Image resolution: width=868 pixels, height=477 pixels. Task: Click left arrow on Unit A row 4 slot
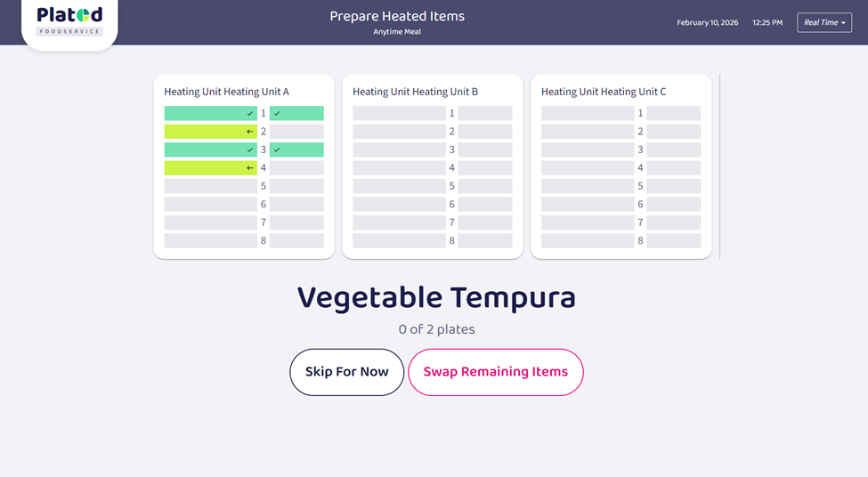(250, 168)
